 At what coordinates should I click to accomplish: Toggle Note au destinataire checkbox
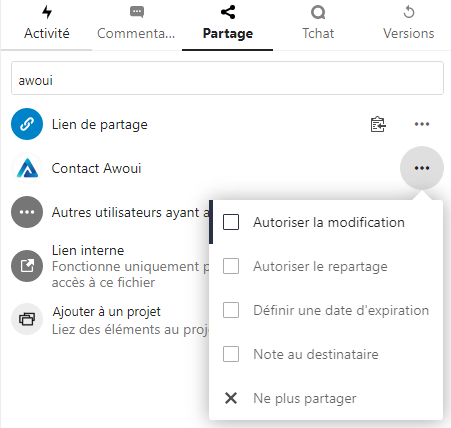pyautogui.click(x=231, y=354)
